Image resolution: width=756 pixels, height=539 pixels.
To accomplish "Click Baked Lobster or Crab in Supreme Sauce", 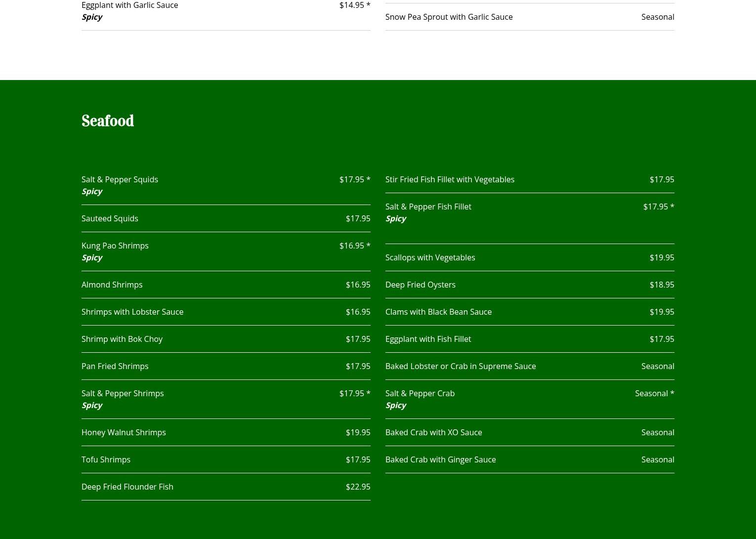I will pyautogui.click(x=461, y=366).
